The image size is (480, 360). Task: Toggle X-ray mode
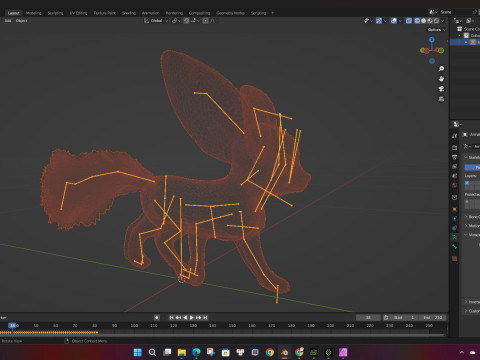click(x=409, y=21)
